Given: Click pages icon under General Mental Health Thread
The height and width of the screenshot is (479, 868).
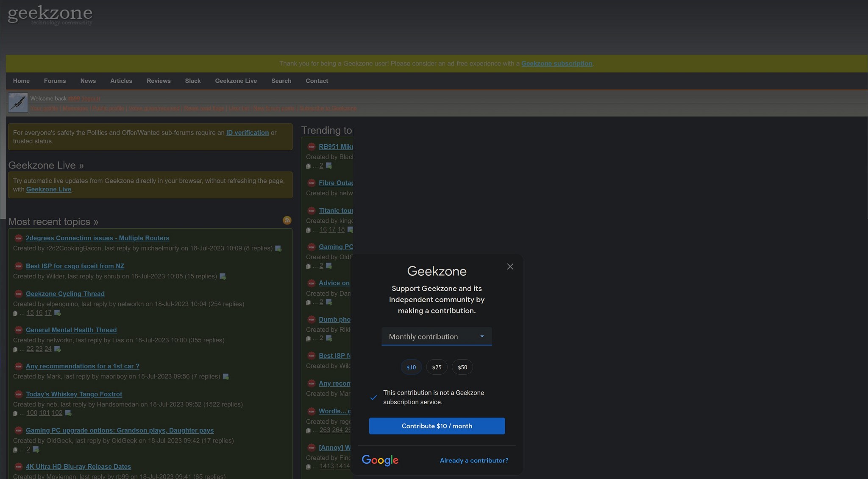Looking at the screenshot, I should click(x=15, y=349).
